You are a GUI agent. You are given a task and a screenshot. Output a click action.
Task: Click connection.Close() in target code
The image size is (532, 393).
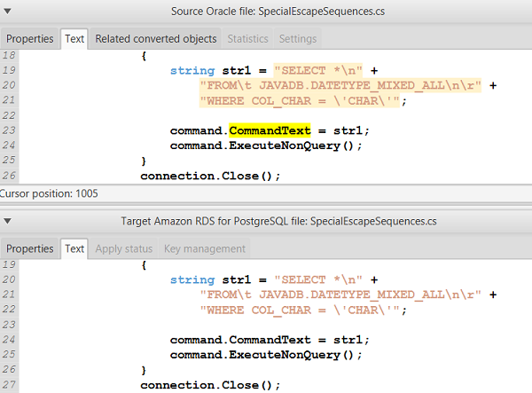(210, 385)
